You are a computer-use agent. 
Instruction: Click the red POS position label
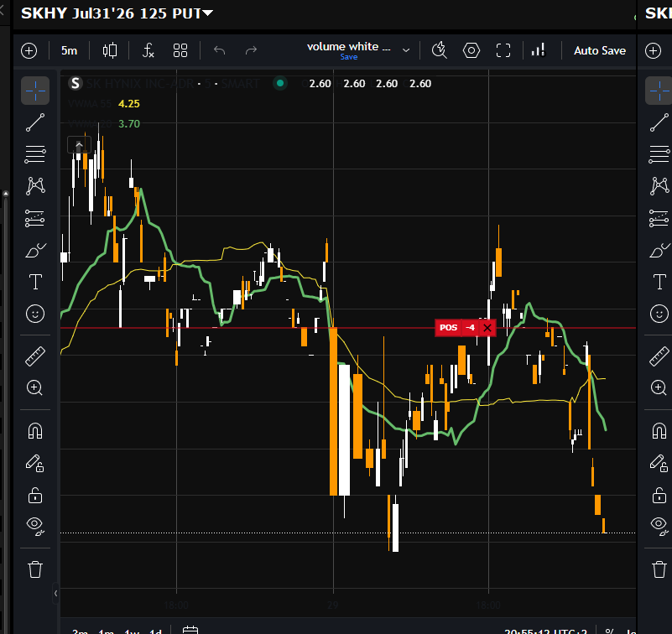point(448,328)
